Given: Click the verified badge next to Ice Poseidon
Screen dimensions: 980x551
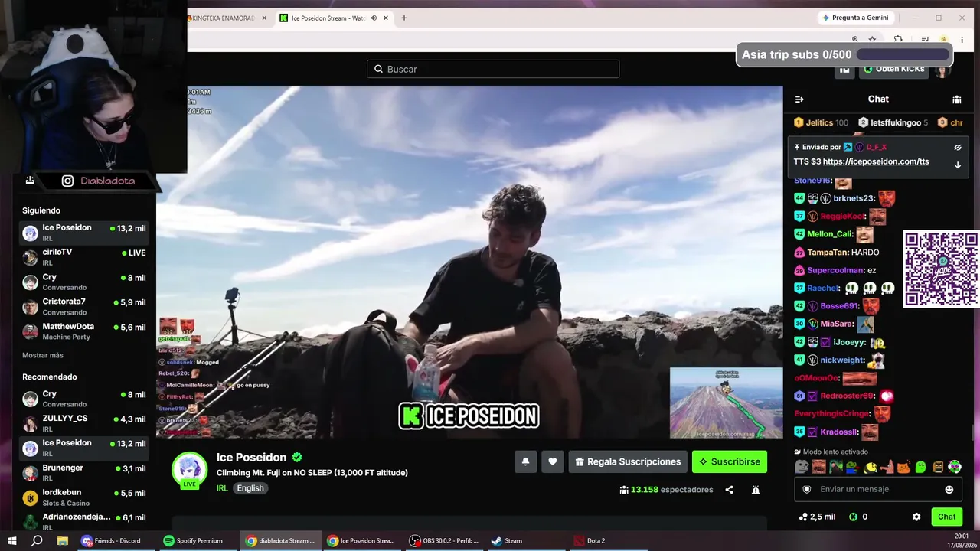Looking at the screenshot, I should click(297, 458).
